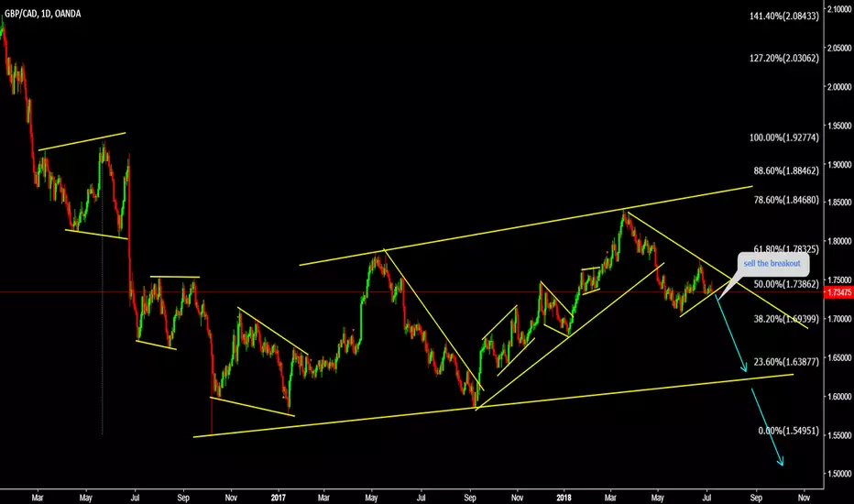The height and width of the screenshot is (504, 854).
Task: Select the 78.60%(1.84680) Fibonacci label
Action: click(x=786, y=200)
